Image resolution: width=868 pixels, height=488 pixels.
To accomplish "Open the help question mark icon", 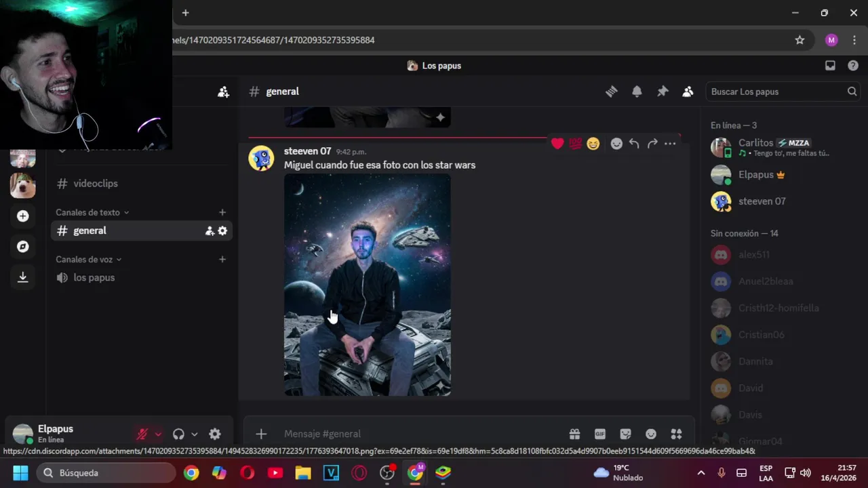I will pyautogui.click(x=853, y=66).
